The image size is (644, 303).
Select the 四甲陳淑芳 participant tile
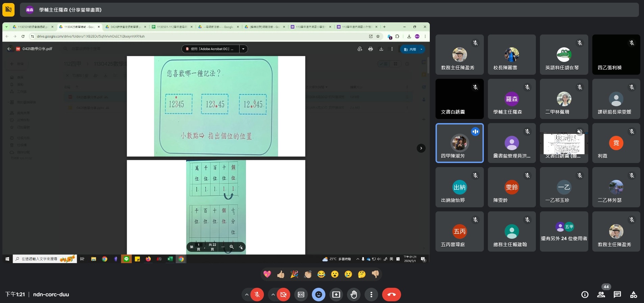tap(460, 143)
